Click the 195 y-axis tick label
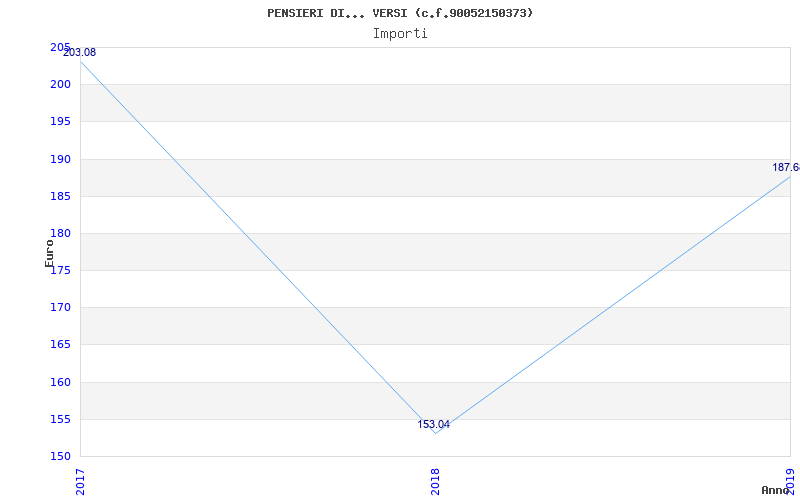Screen dimensions: 800x500 [x=60, y=122]
